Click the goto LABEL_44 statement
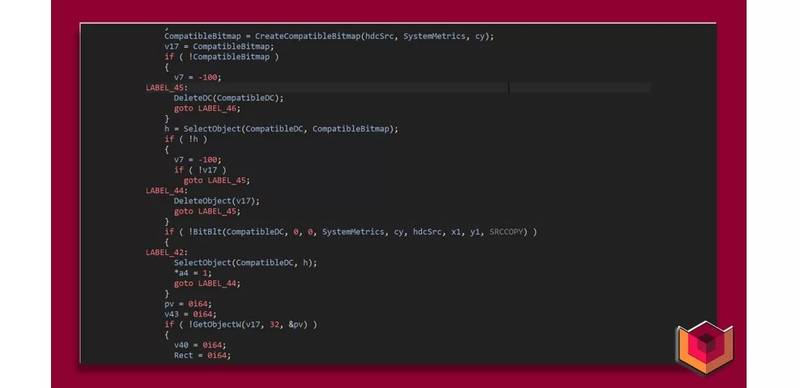800x388 pixels. [207, 283]
